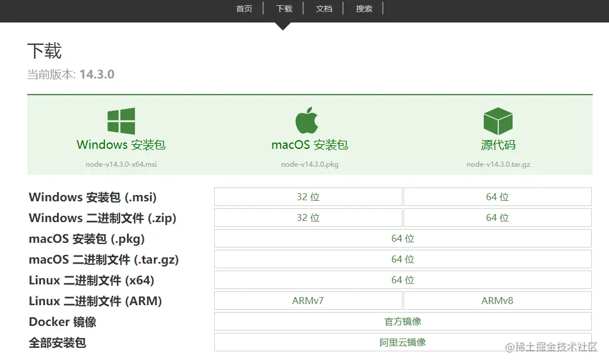Download 64 位 Windows 安装包 (.msi)
The image size is (609, 364).
[498, 197]
